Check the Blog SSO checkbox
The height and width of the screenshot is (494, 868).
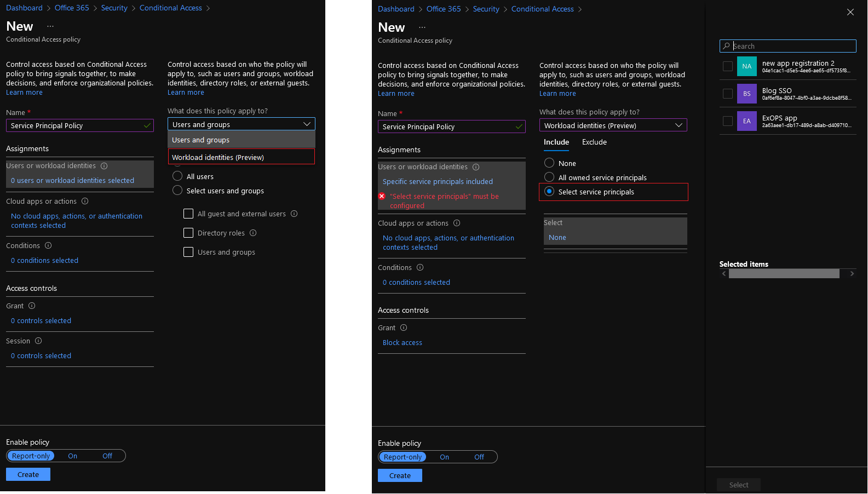[x=728, y=94]
